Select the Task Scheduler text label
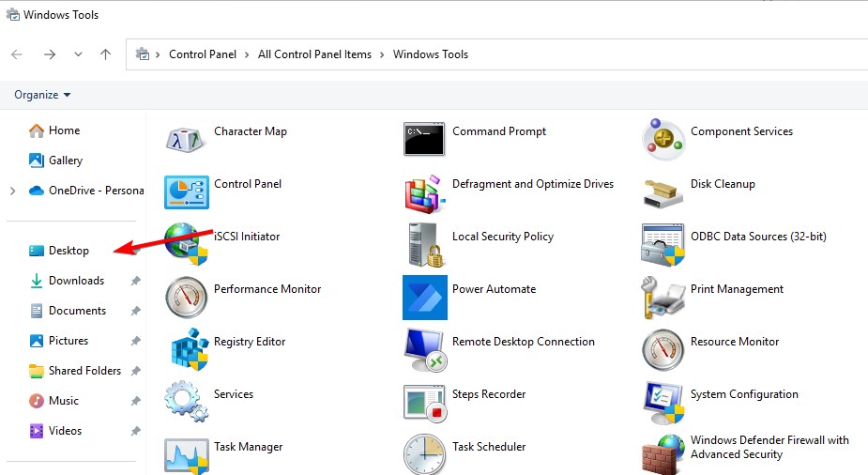 click(x=489, y=447)
